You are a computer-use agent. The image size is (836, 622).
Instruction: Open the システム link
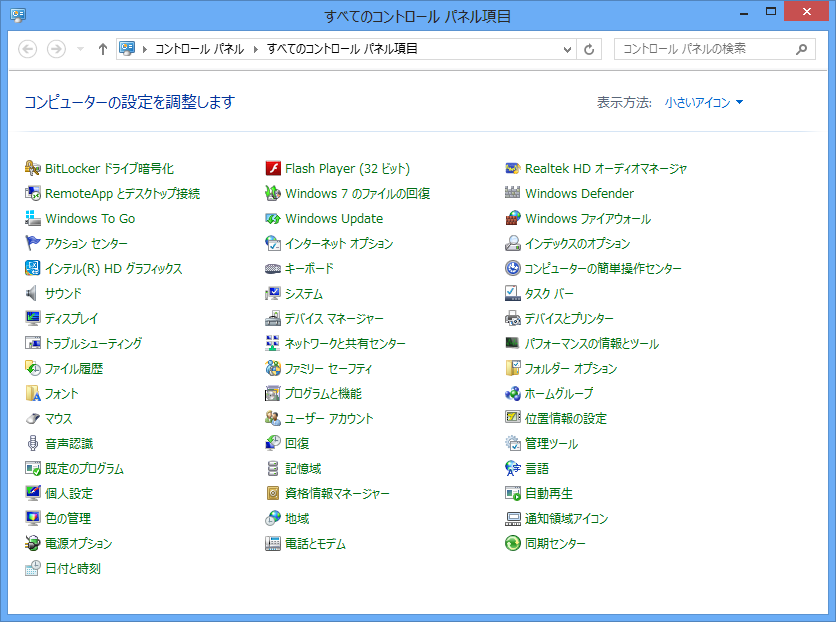[x=304, y=293]
